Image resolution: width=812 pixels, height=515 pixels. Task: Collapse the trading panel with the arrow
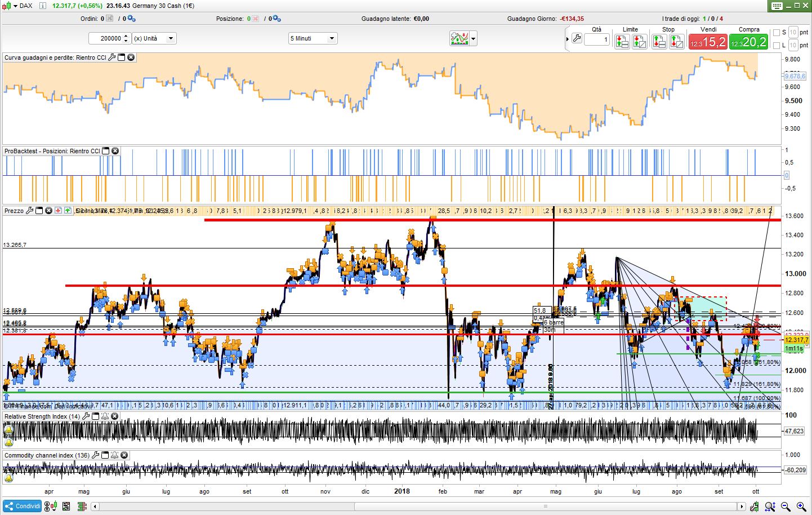tap(568, 39)
